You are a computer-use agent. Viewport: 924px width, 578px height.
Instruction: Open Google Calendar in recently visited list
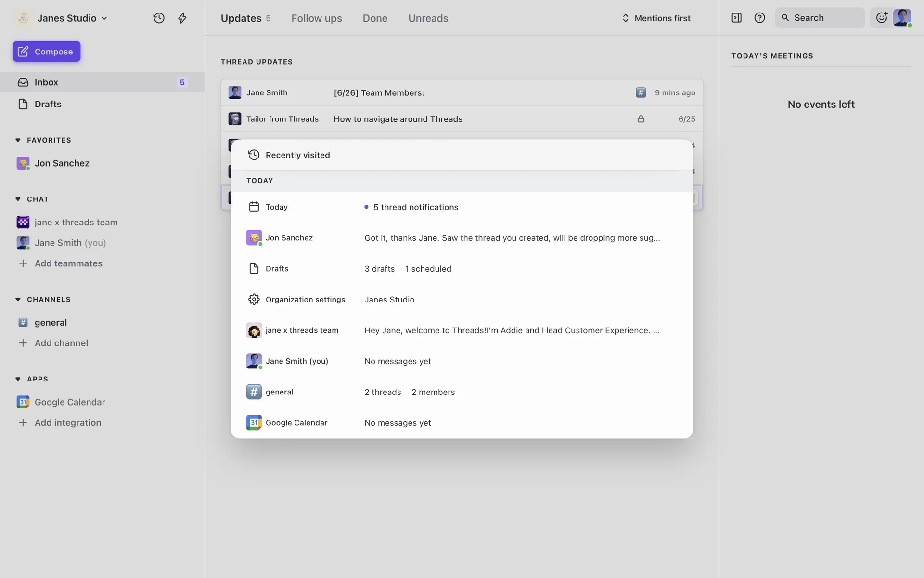click(x=296, y=423)
